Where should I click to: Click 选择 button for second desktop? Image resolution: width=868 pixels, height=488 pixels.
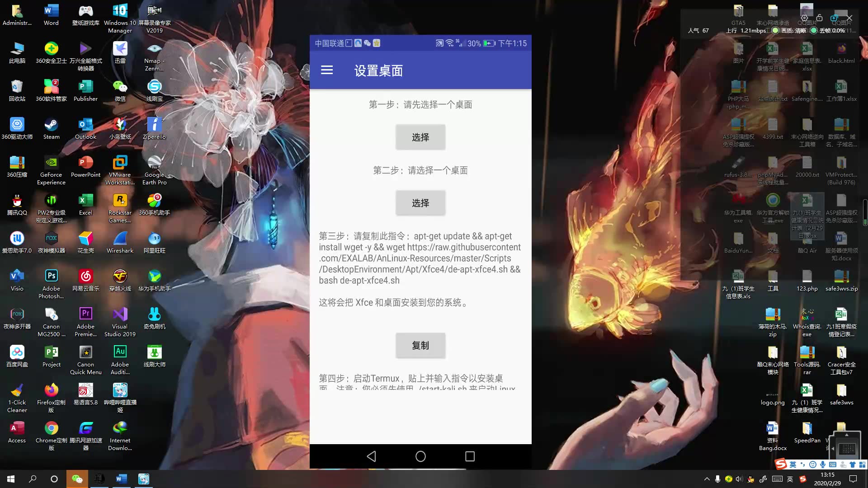(421, 203)
